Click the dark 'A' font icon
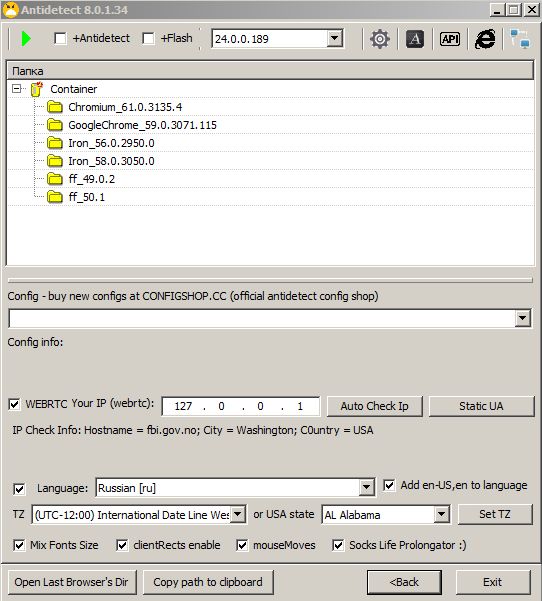This screenshot has height=601, width=542. tap(414, 39)
